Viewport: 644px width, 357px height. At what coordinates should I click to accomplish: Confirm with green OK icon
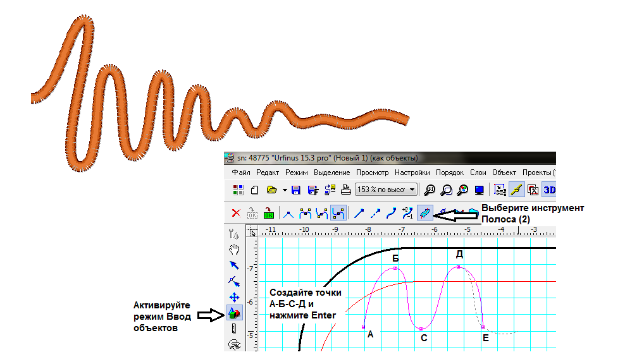coord(269,213)
